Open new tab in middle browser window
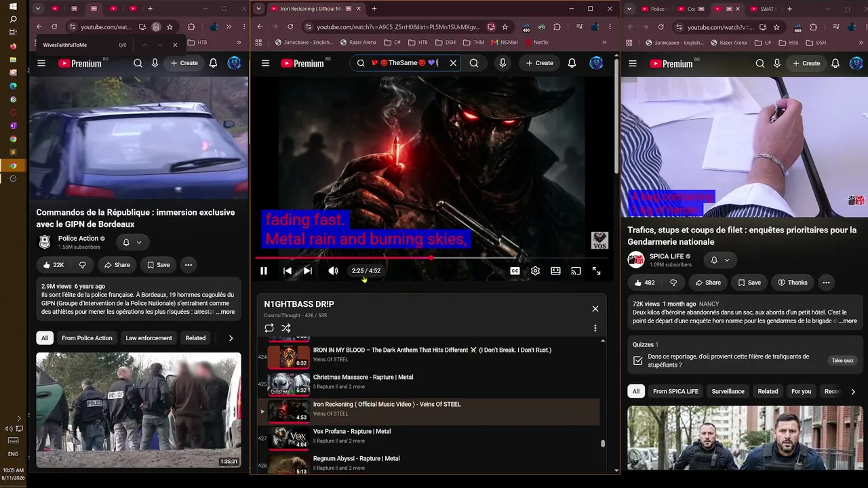This screenshot has width=868, height=488. pos(374,9)
